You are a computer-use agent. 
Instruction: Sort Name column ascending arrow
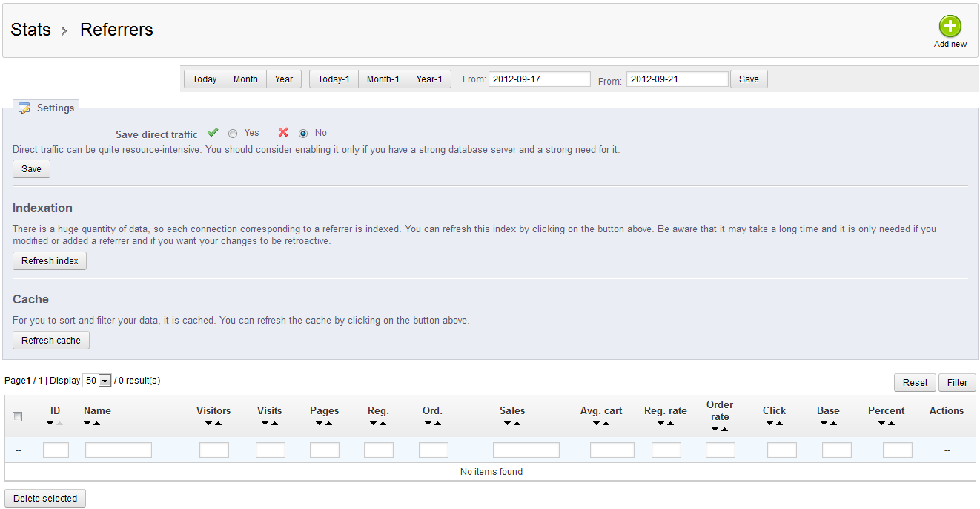click(x=96, y=424)
